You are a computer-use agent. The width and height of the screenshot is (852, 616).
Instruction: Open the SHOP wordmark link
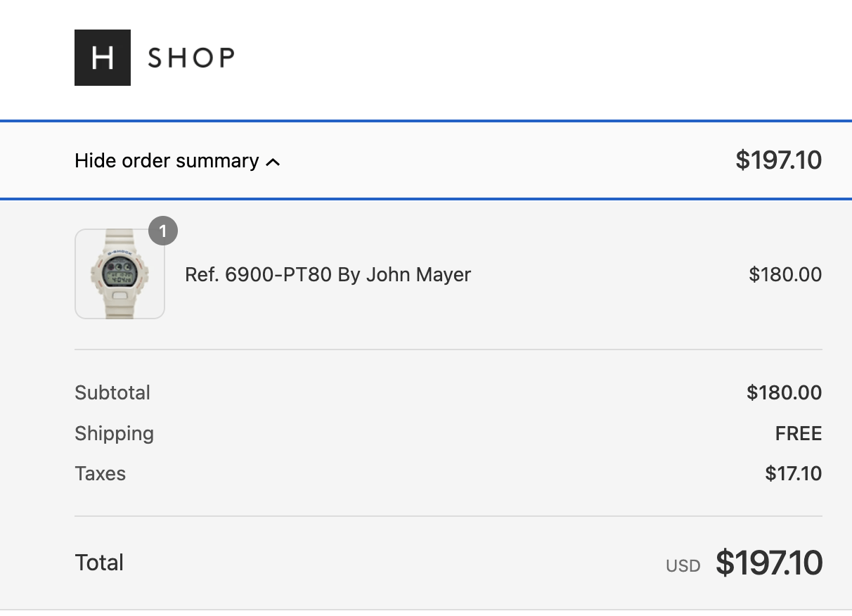pyautogui.click(x=191, y=58)
